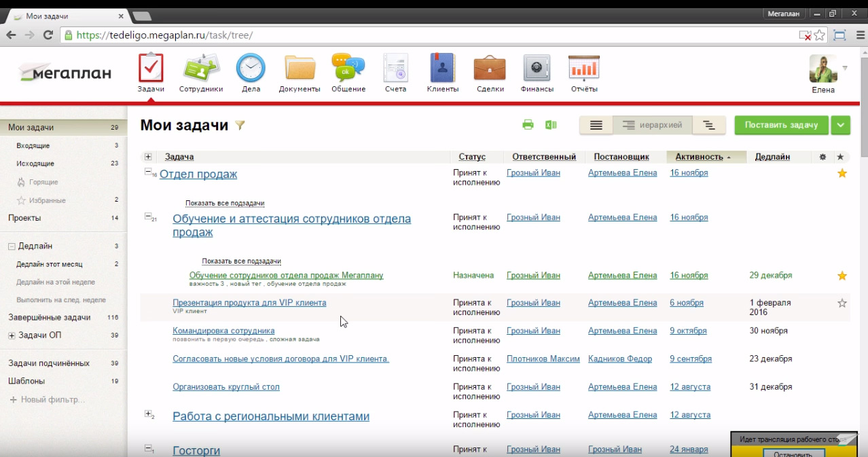The width and height of the screenshot is (868, 457).
Task: Click the green printer icon
Action: [x=528, y=125]
